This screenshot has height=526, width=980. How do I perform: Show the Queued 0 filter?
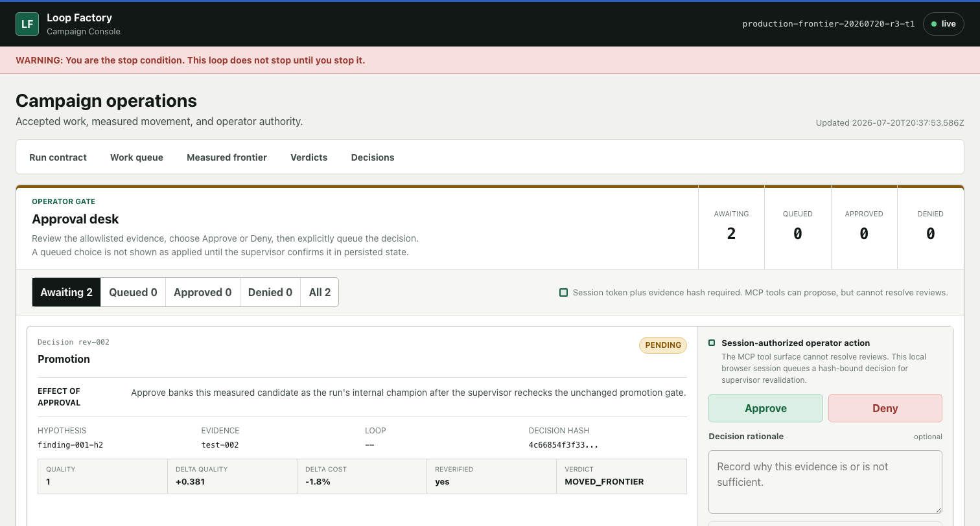(133, 292)
